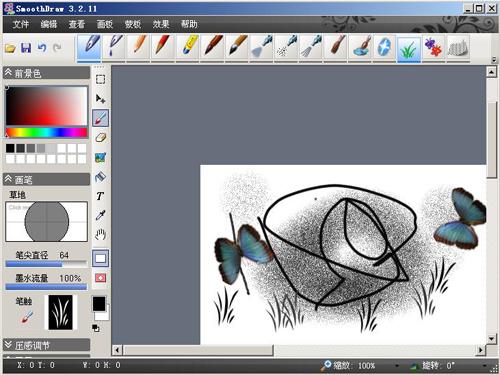500x375 pixels.
Task: Choose the rectangular selection tool
Action: pyautogui.click(x=100, y=79)
